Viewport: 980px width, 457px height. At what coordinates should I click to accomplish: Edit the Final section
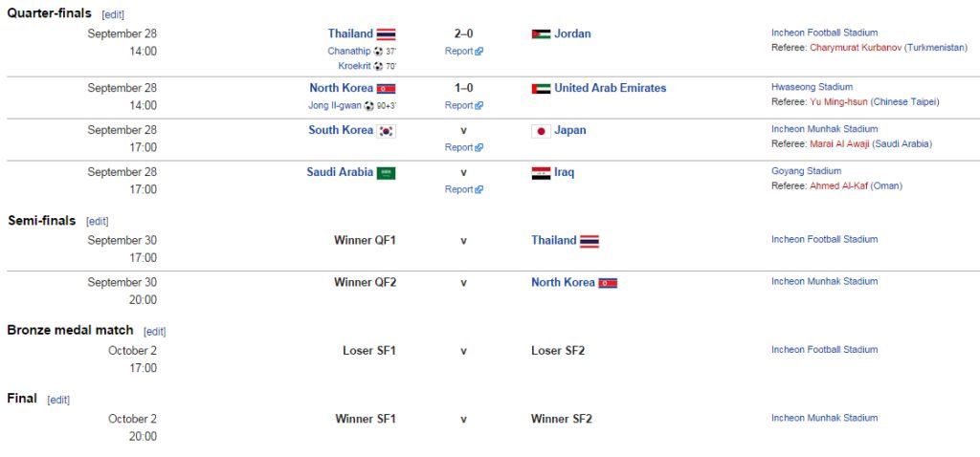(x=58, y=400)
